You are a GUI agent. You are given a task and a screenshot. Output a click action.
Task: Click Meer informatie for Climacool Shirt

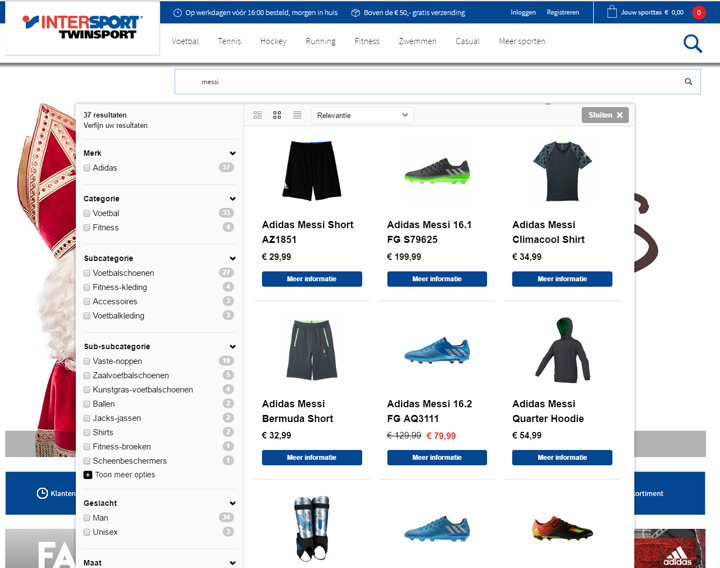(562, 279)
